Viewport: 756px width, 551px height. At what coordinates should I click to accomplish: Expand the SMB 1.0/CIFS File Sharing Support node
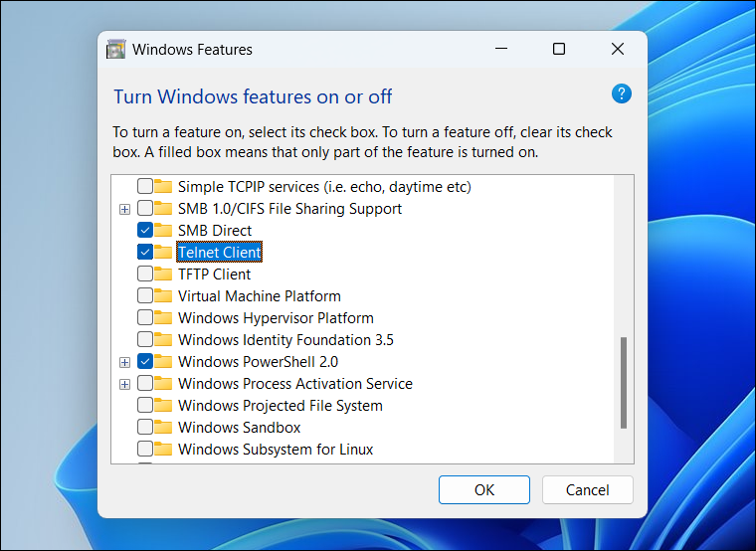point(125,209)
